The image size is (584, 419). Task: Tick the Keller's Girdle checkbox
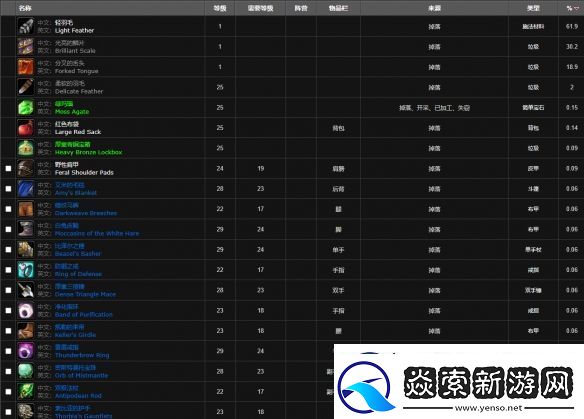tap(8, 331)
